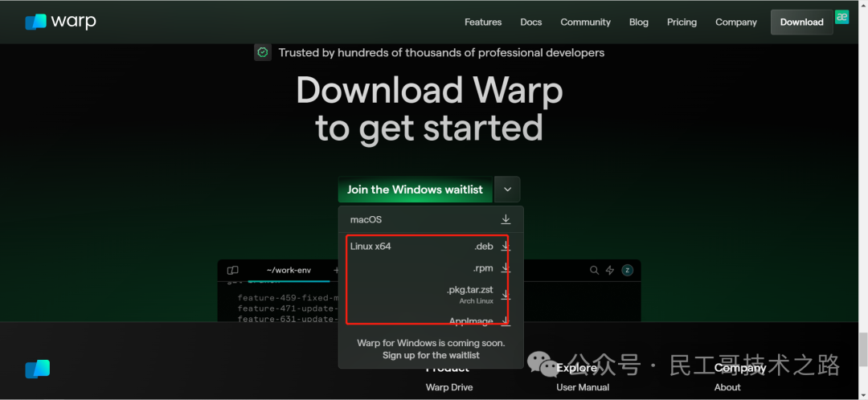Image resolution: width=868 pixels, height=400 pixels.
Task: Download the .rpm package icon
Action: (506, 268)
